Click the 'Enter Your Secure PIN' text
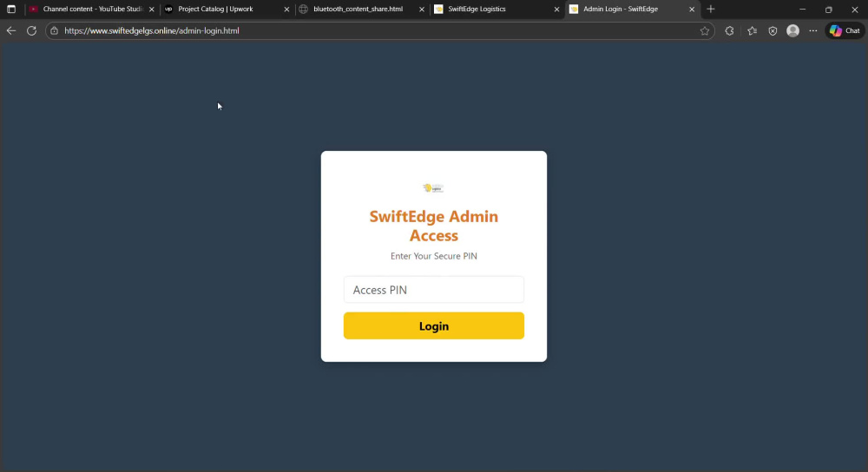The height and width of the screenshot is (472, 868). (433, 256)
